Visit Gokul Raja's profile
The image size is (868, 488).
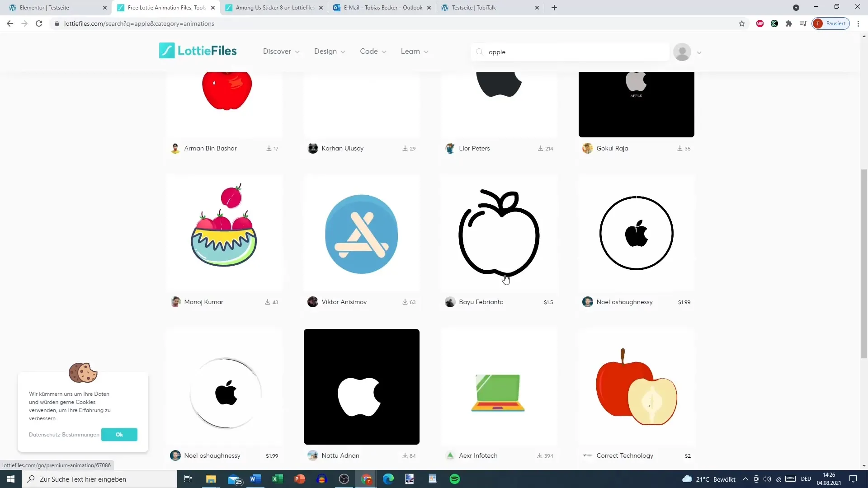pyautogui.click(x=612, y=148)
